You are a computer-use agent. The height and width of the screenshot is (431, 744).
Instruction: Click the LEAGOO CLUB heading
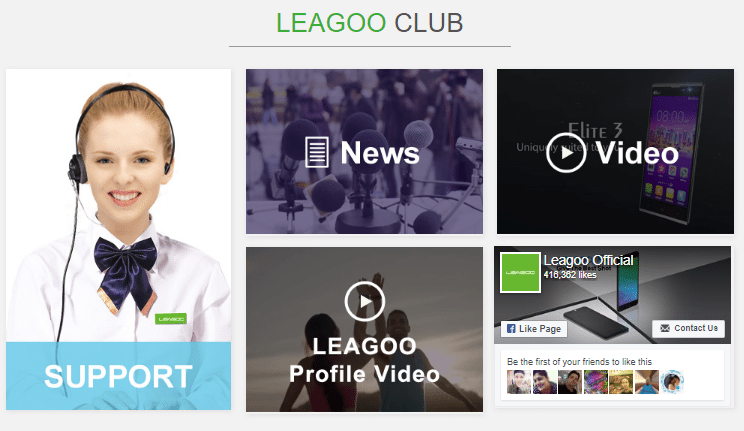[370, 23]
